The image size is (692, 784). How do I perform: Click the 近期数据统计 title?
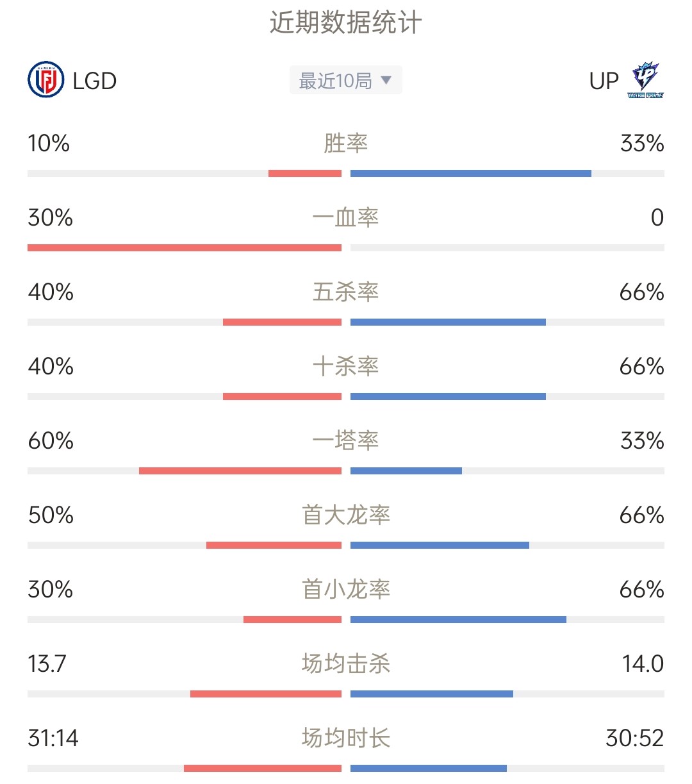click(346, 23)
